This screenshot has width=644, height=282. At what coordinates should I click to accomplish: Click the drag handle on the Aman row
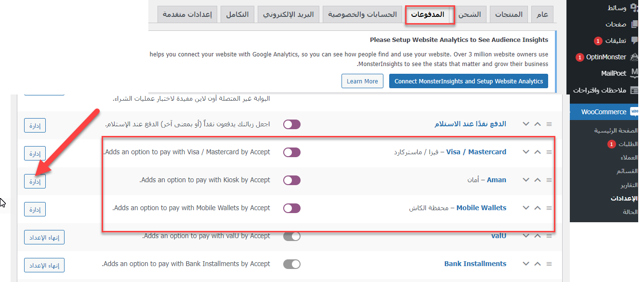[x=549, y=180]
